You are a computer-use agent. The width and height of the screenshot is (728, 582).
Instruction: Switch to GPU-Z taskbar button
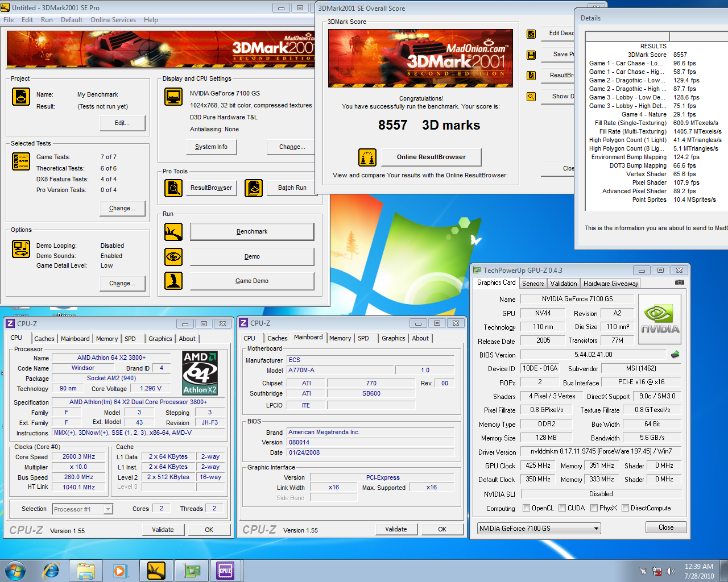[x=191, y=570]
